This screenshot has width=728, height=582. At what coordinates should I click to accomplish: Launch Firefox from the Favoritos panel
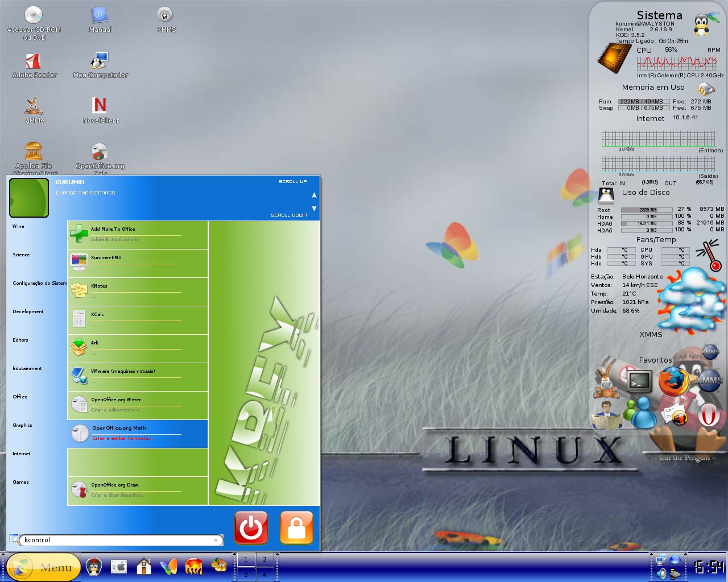pyautogui.click(x=673, y=381)
